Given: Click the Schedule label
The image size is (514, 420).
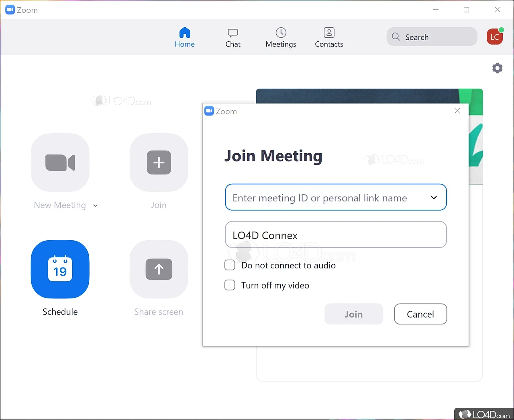Looking at the screenshot, I should click(60, 312).
